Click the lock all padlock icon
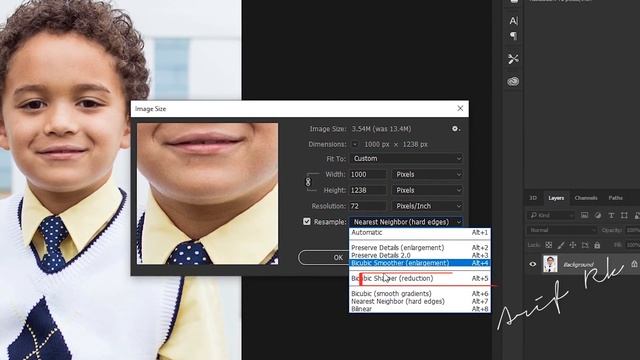The image size is (640, 360). [x=597, y=245]
